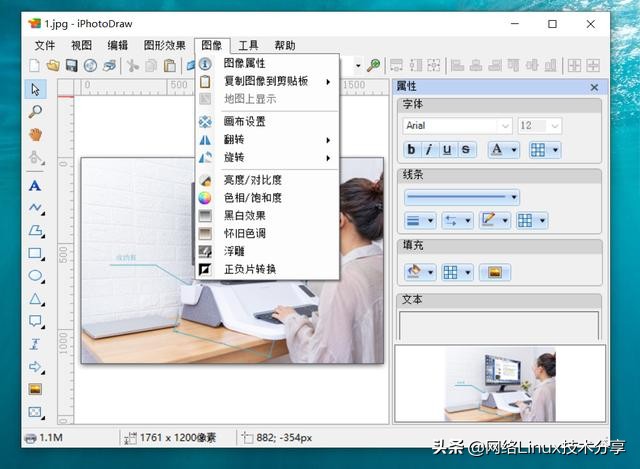The width and height of the screenshot is (640, 469).
Task: Select the arrow pointer tool
Action: point(36,89)
